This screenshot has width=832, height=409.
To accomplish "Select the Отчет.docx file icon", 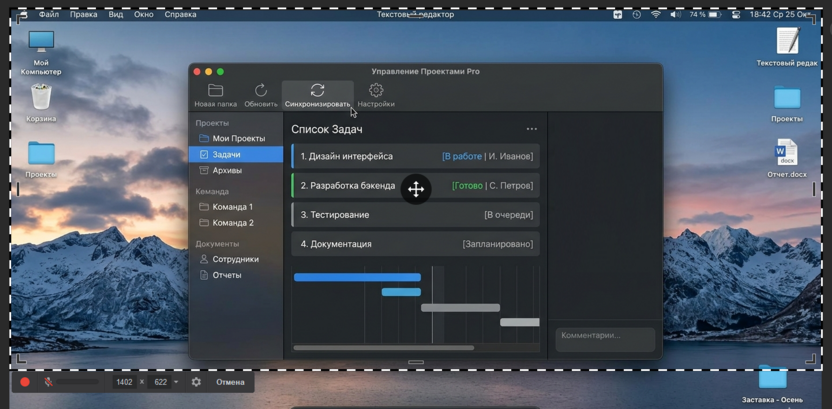I will pyautogui.click(x=786, y=152).
